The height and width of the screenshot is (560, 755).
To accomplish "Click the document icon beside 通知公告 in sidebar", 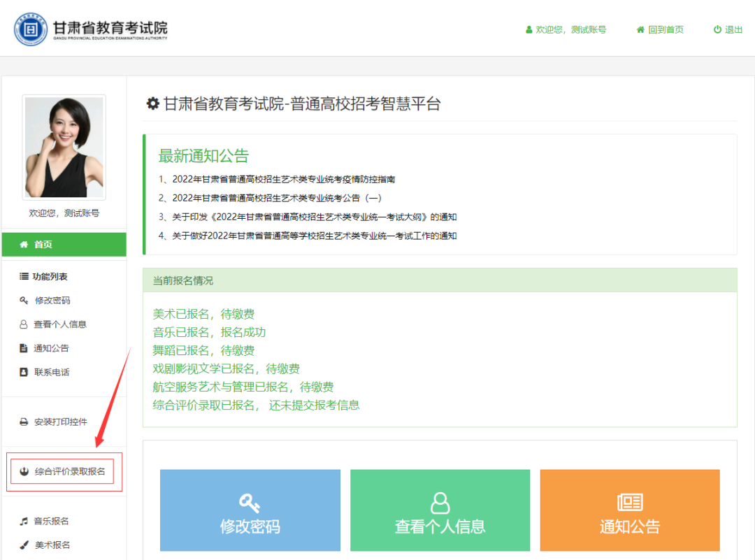I will pos(24,348).
